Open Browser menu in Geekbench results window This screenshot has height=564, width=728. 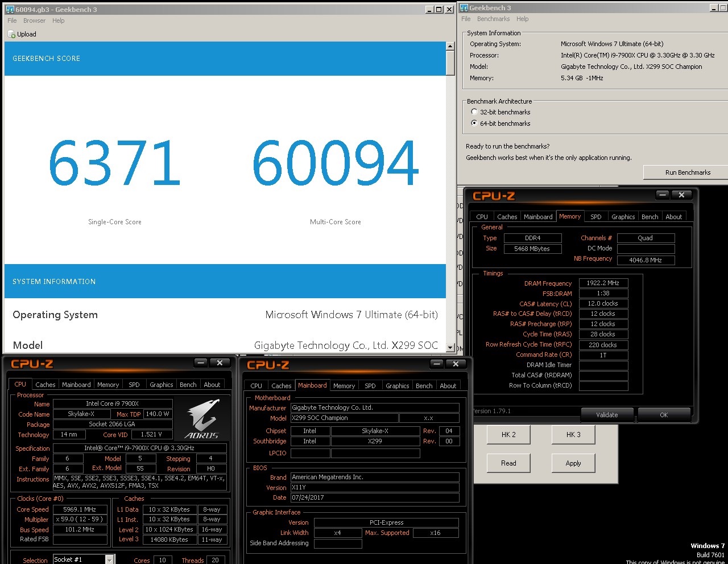click(x=34, y=20)
